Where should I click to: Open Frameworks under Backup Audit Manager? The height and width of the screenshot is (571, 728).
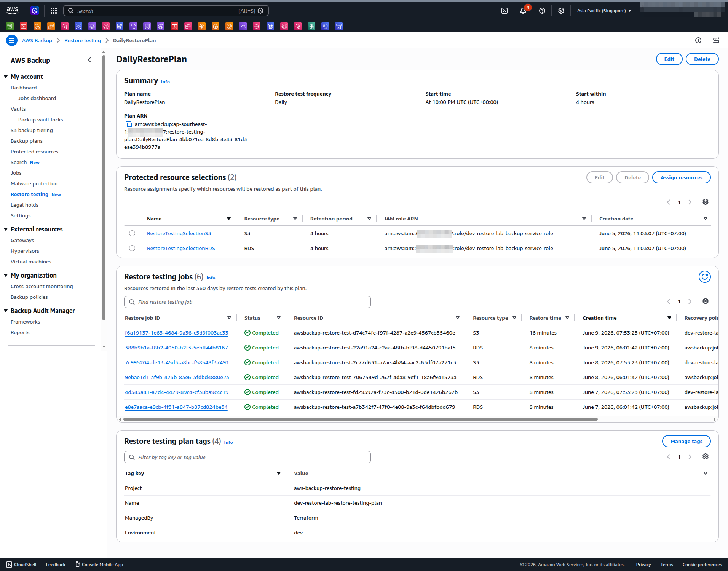25,322
